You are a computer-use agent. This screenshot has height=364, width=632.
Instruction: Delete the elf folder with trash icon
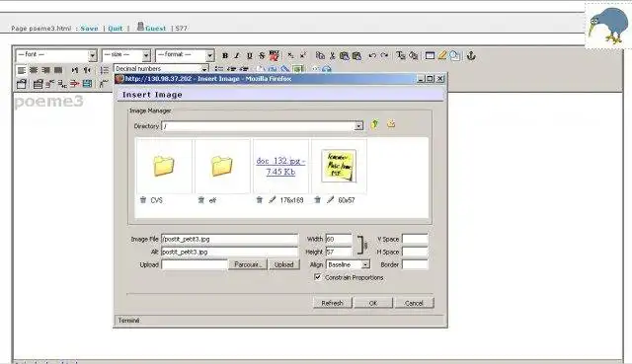point(201,199)
